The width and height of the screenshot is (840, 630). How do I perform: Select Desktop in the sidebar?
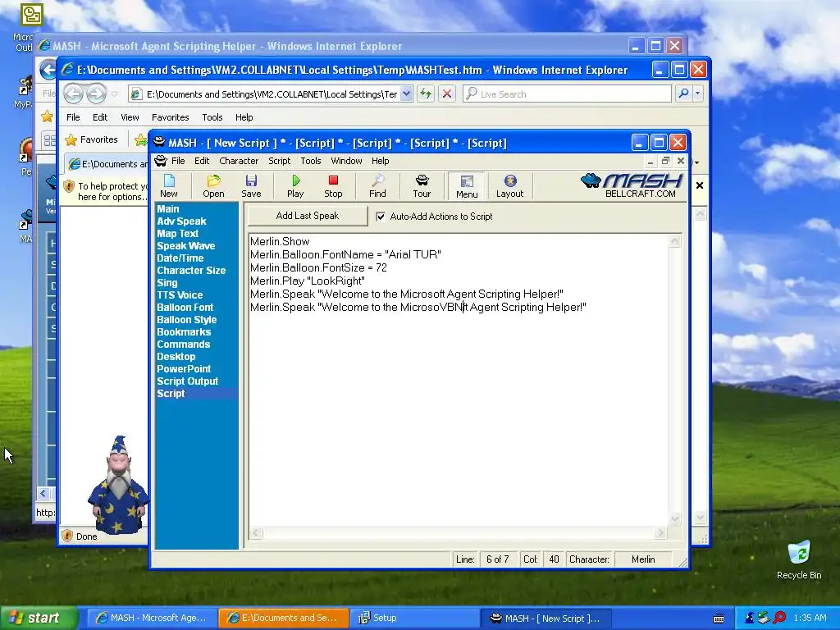[176, 357]
